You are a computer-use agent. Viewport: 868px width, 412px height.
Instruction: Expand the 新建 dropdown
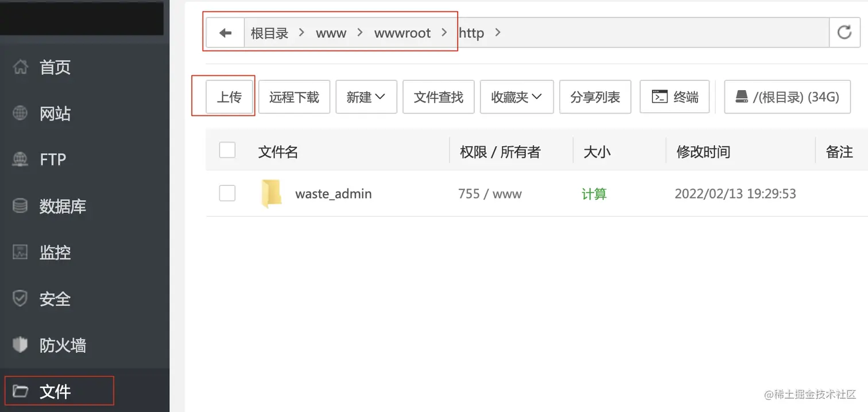tap(366, 97)
